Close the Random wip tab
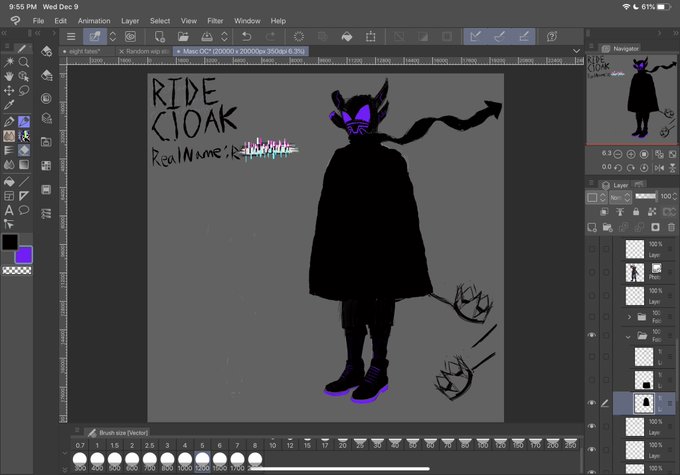Image resolution: width=680 pixels, height=475 pixels. point(121,52)
